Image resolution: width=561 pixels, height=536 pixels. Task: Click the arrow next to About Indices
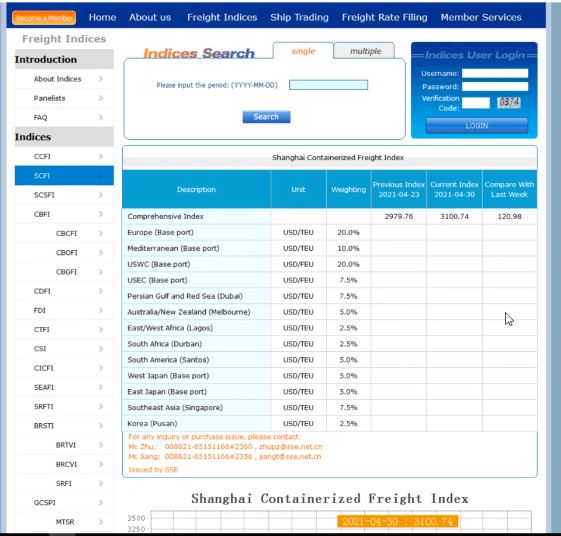[x=101, y=79]
